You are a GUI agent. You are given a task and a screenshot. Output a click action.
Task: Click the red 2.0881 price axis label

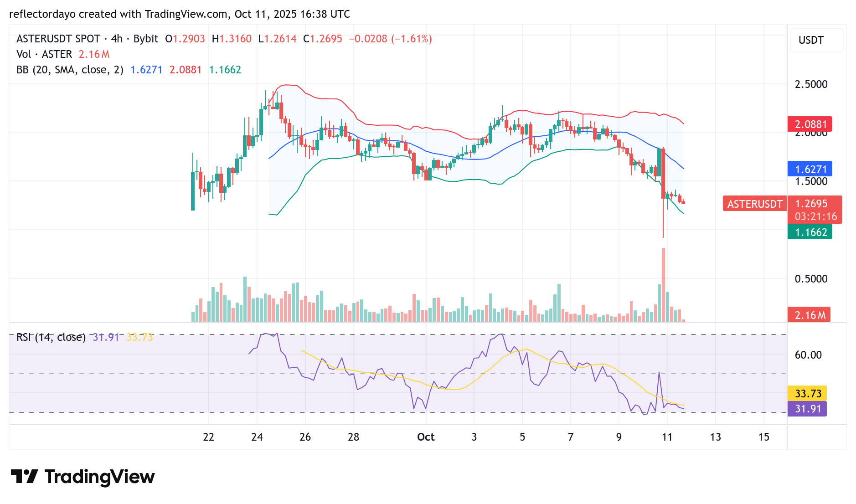coord(810,124)
